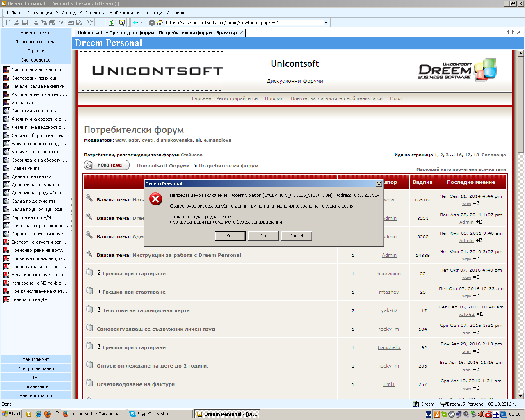525x420 pixels.
Task: Expand the Номенклатури sidebar section
Action: (x=36, y=33)
